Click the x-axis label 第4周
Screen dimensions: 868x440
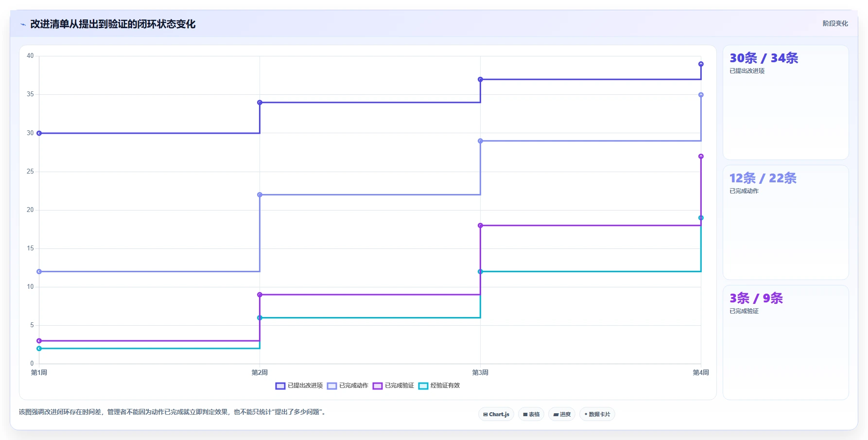pyautogui.click(x=701, y=372)
